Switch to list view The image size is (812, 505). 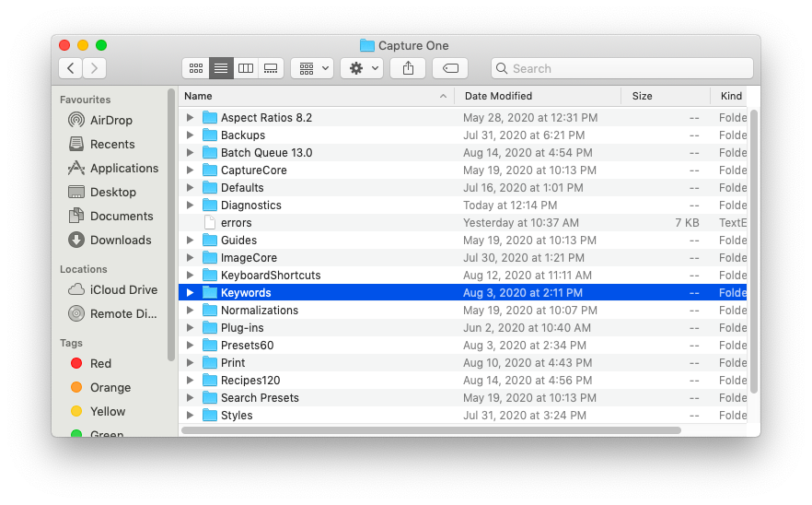click(x=221, y=68)
